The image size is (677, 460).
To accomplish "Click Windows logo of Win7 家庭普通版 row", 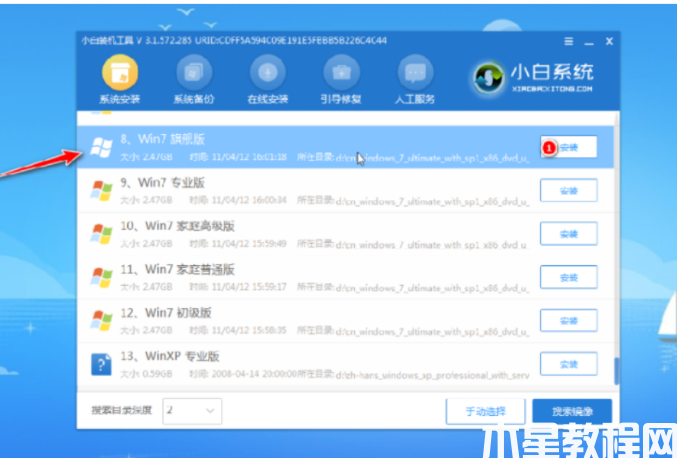I will point(101,277).
